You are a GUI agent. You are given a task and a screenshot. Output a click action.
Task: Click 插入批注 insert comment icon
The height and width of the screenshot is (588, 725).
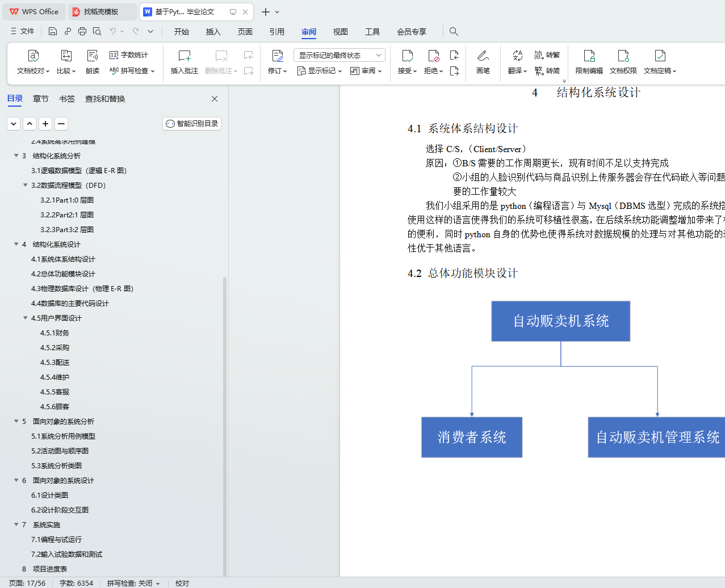[185, 56]
